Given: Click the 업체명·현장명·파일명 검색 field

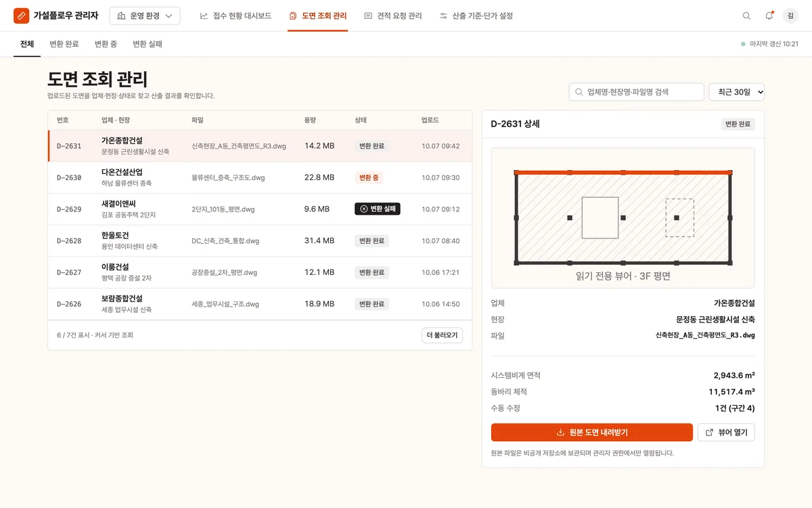Looking at the screenshot, I should click(636, 92).
